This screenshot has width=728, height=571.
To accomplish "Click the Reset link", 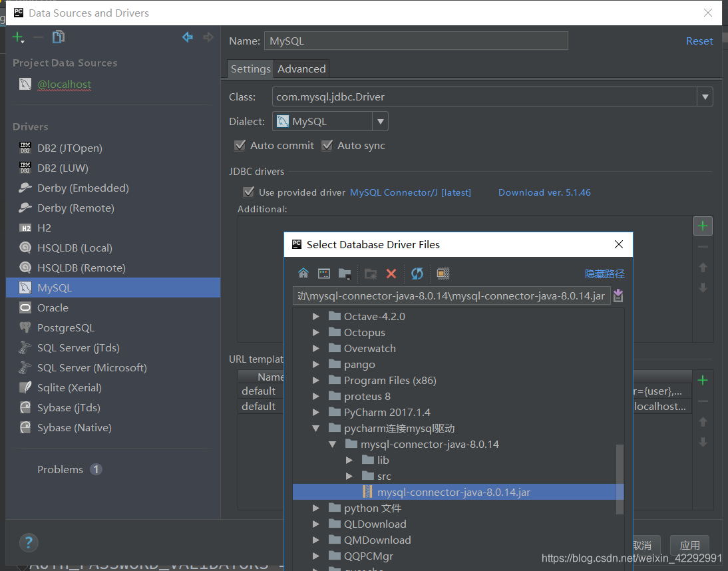I will click(x=699, y=41).
